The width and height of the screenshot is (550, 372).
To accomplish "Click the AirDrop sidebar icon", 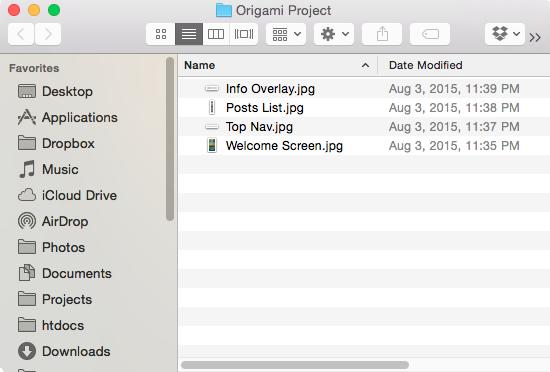I will [27, 221].
